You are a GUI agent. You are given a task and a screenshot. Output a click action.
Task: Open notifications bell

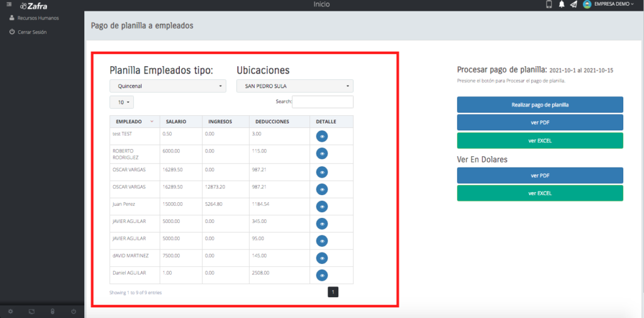[562, 4]
